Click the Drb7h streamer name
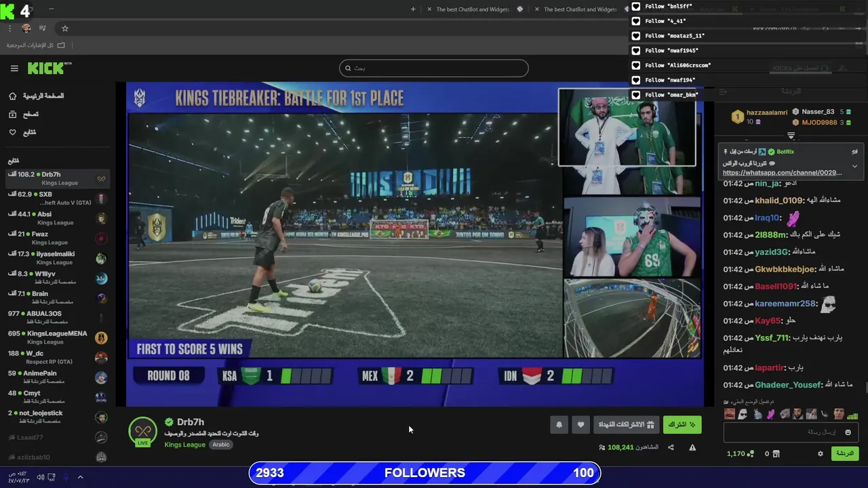 point(190,422)
